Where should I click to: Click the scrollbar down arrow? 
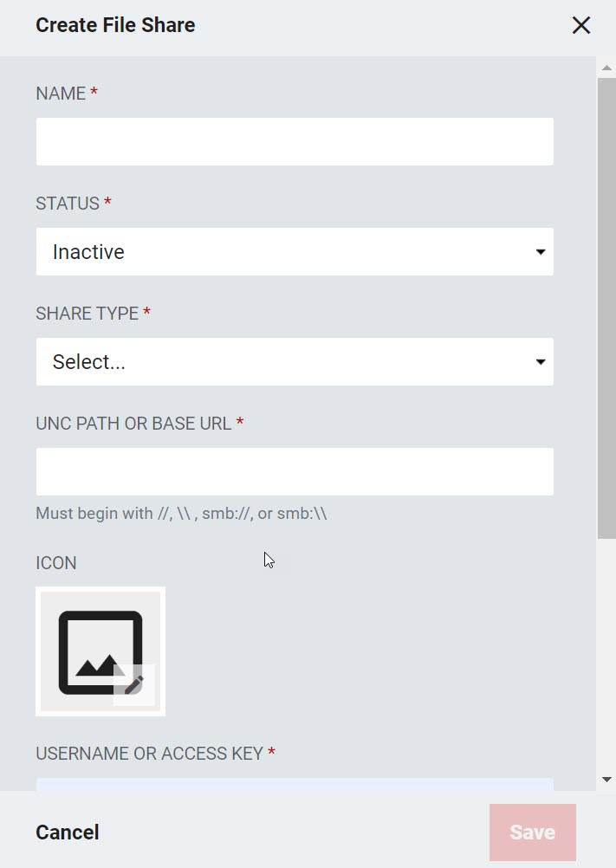point(606,780)
